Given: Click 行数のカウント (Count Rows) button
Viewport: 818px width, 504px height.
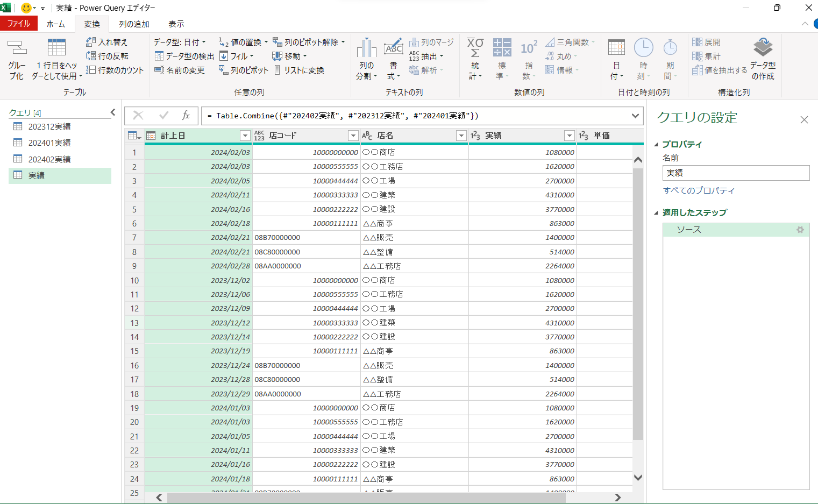Looking at the screenshot, I should click(x=115, y=70).
